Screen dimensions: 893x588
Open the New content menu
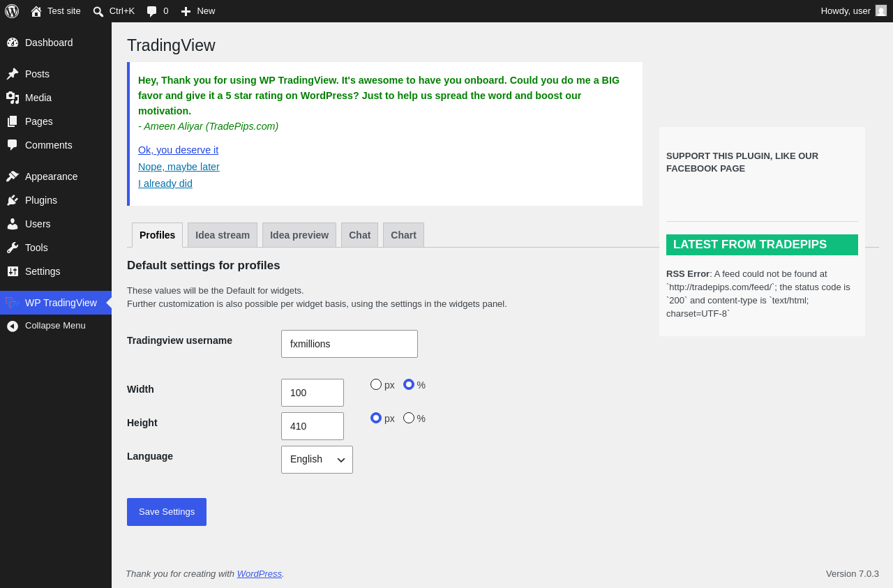(198, 11)
